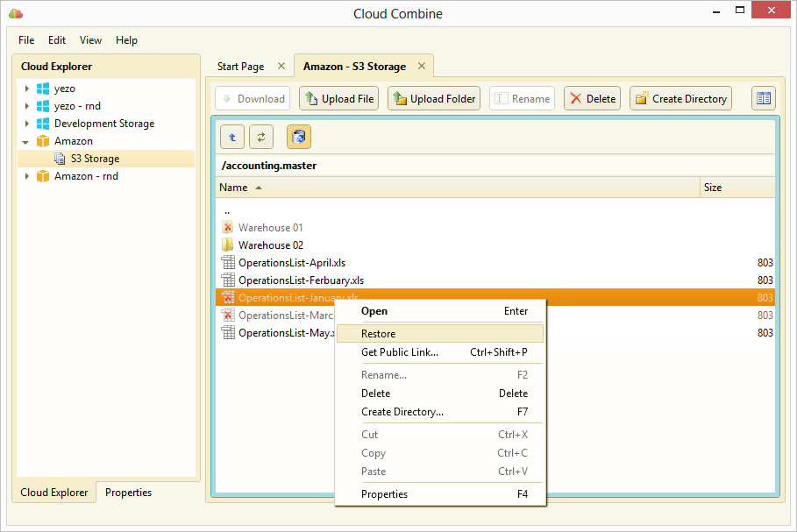The width and height of the screenshot is (797, 532).
Task: Click the deleted OperationsList-January.xls file icon
Action: (228, 297)
